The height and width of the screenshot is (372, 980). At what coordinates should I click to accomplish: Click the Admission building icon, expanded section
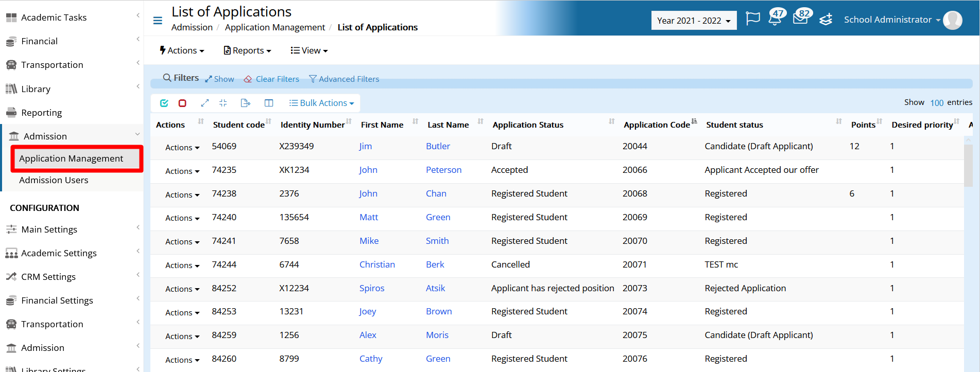[x=14, y=136]
